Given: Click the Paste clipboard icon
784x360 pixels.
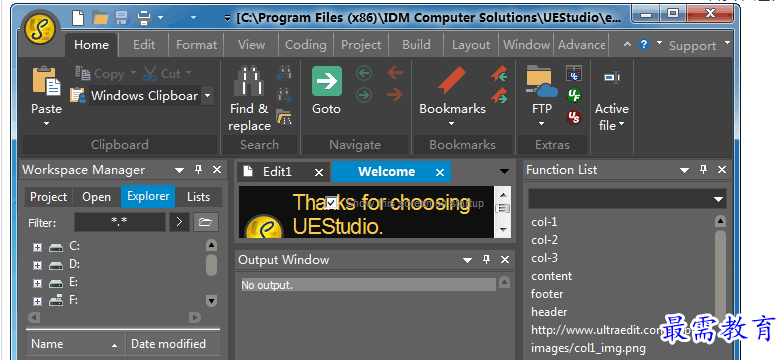Looking at the screenshot, I should click(x=46, y=81).
